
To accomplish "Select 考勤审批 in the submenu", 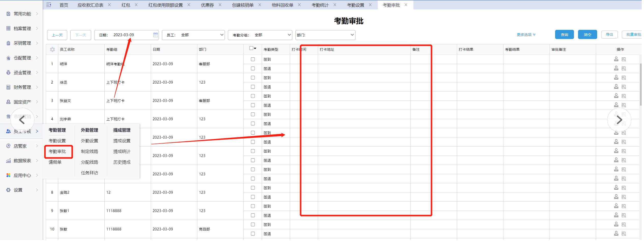I will tap(57, 151).
